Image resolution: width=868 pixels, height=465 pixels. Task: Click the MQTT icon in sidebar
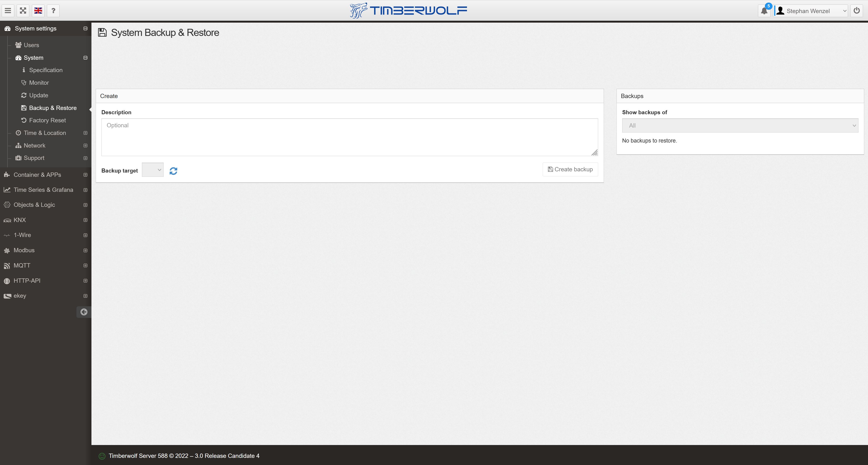[7, 265]
